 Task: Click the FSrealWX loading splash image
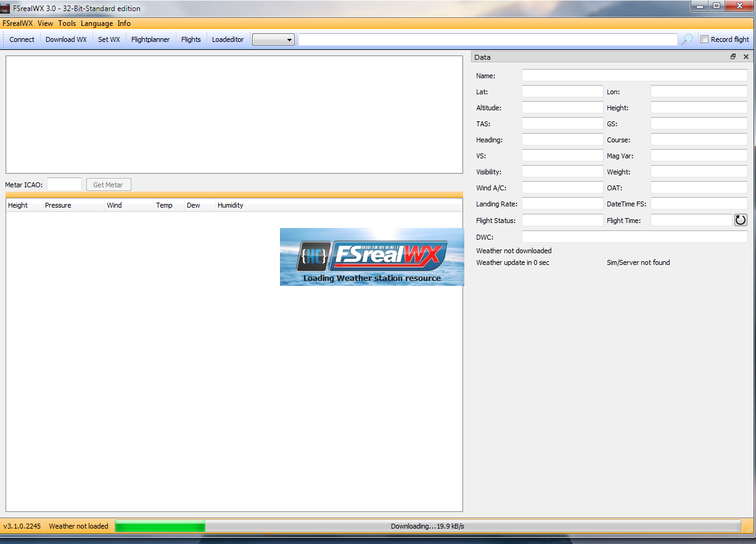(372, 257)
